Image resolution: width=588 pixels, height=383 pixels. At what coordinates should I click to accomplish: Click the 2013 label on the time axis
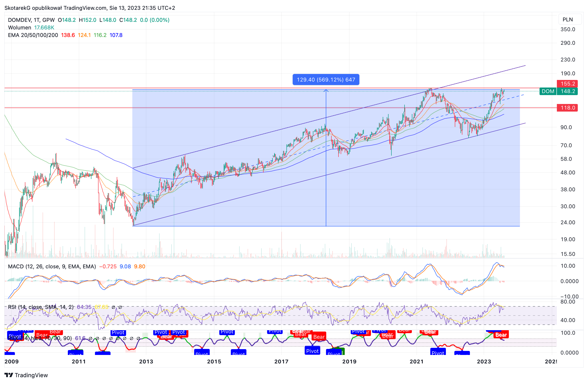(146, 361)
